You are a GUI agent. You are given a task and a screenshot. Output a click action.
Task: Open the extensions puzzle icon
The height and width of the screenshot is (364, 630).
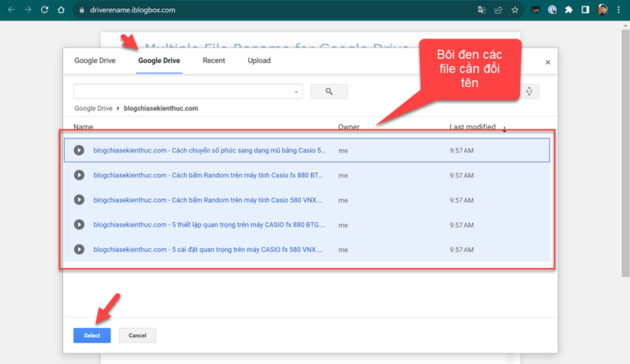point(568,10)
